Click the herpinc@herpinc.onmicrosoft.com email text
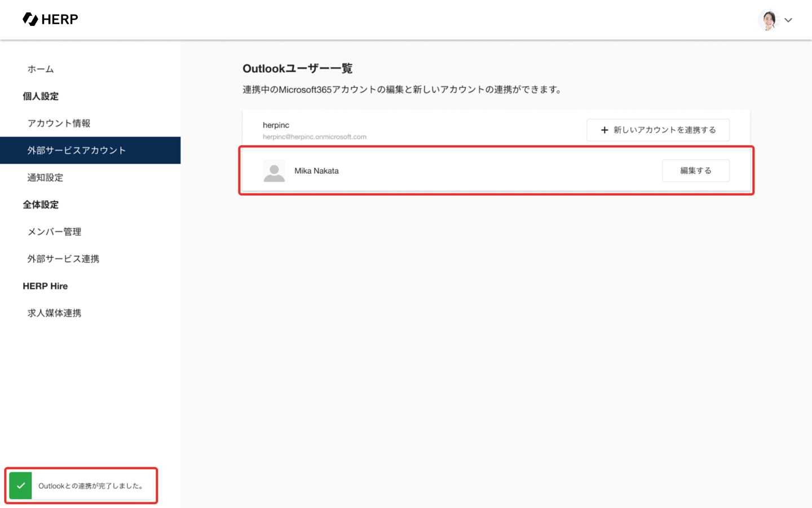Screen dimensions: 812x508 315,137
